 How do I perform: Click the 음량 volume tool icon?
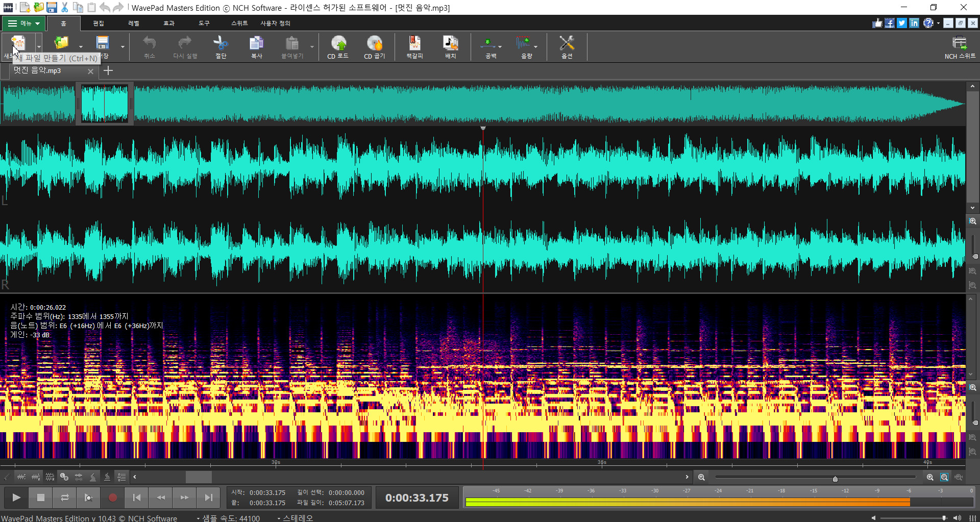click(524, 43)
